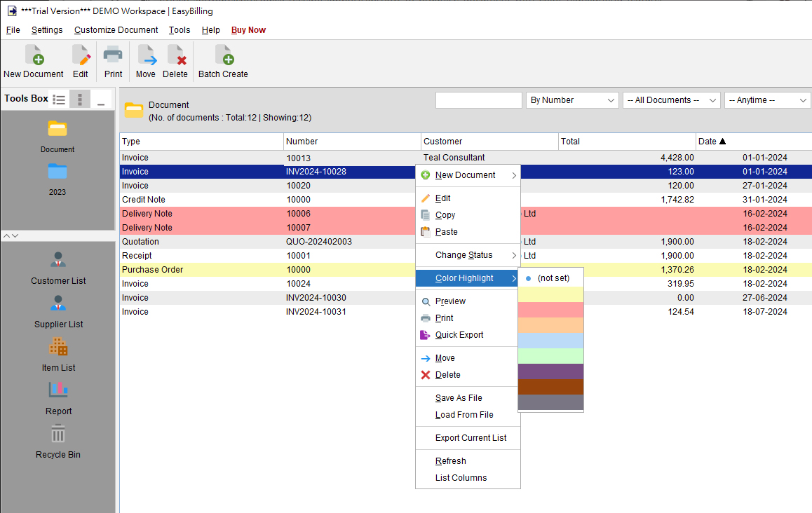Open the By Number sort dropdown

click(572, 100)
